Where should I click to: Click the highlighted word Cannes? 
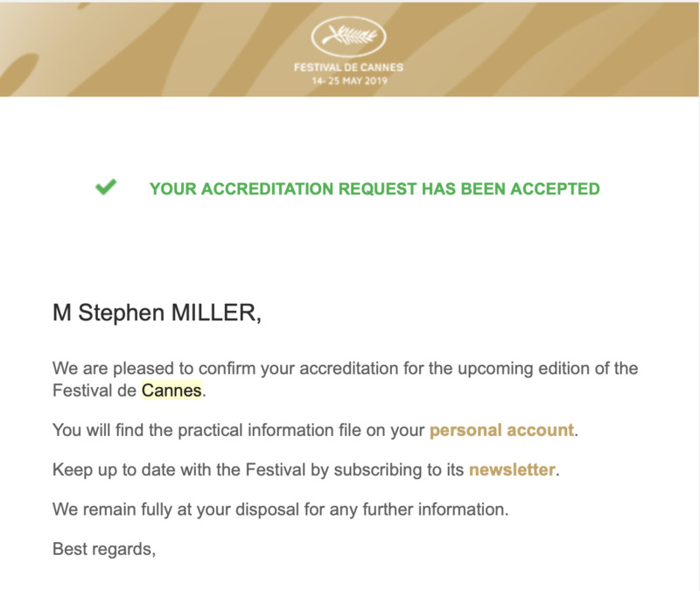click(x=171, y=390)
